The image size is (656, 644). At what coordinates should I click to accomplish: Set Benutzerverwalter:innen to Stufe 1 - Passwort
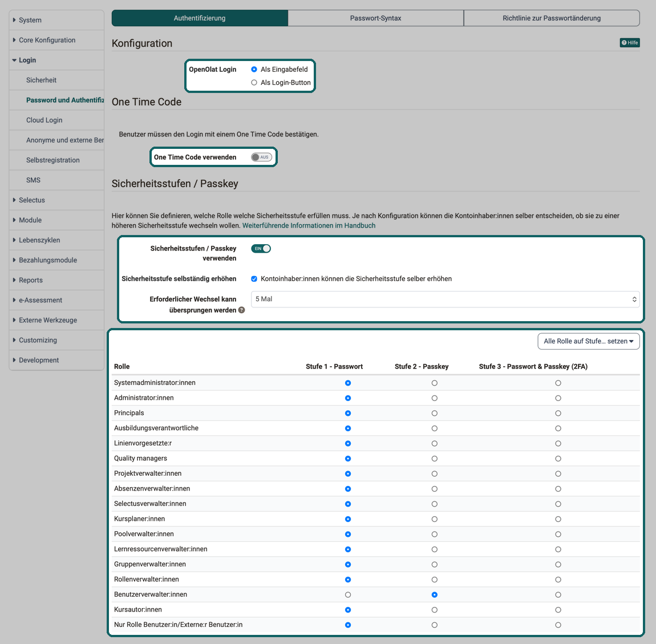[348, 595]
